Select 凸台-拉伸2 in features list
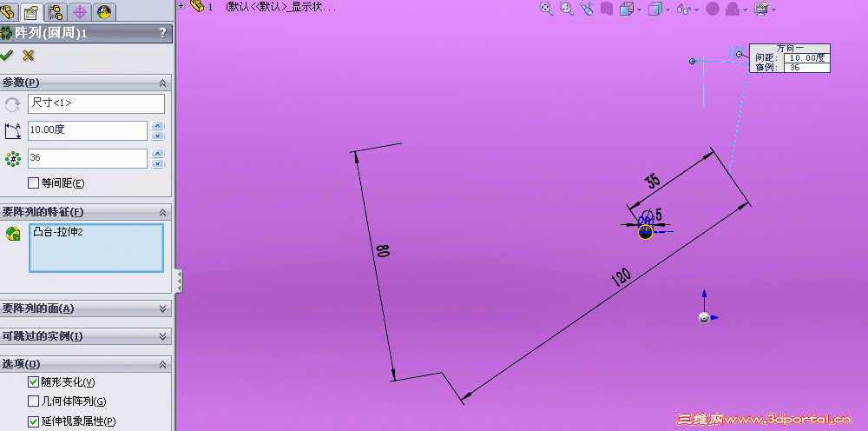The height and width of the screenshot is (431, 868). tap(59, 232)
